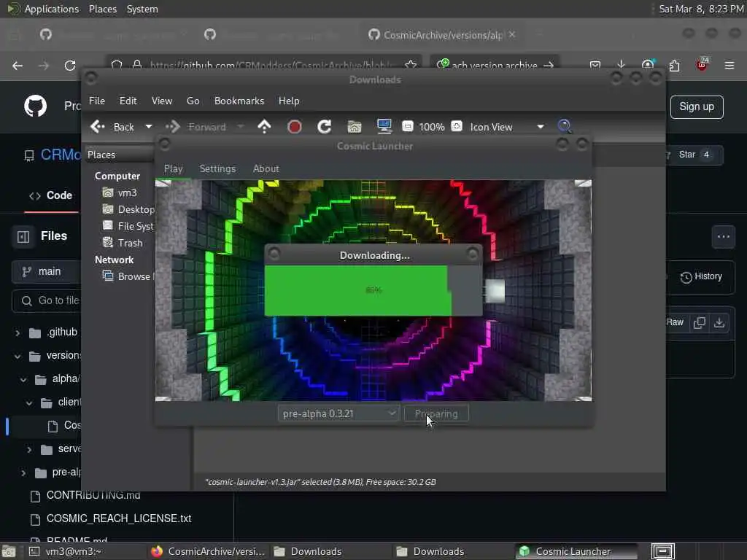Open three-dots more options on GitHub
Screen dimensions: 747x560
click(724, 237)
